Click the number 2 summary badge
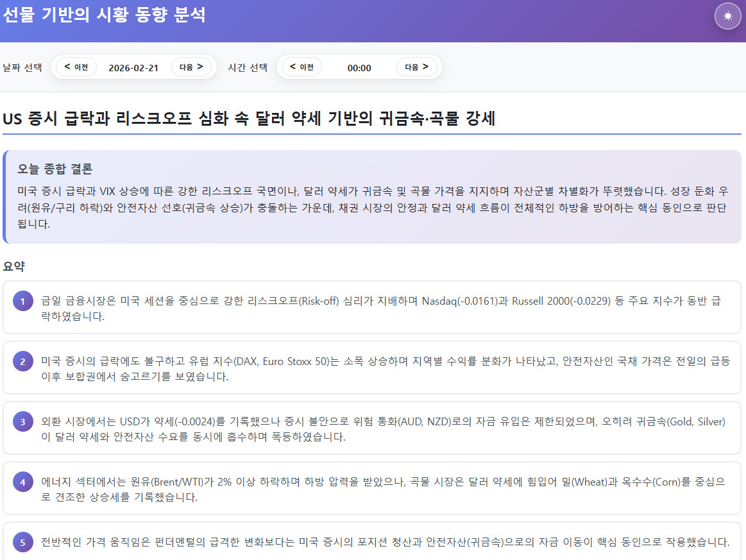This screenshot has height=560, width=746. [22, 361]
